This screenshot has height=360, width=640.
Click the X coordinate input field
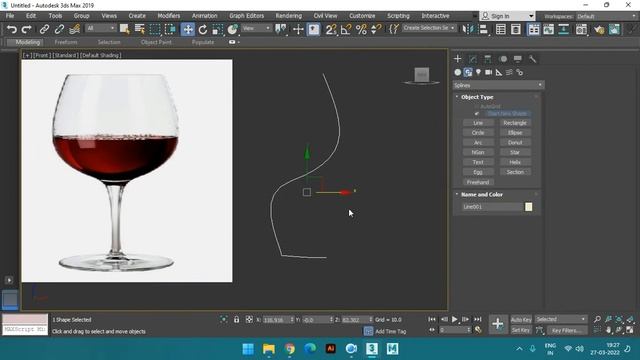coord(276,320)
